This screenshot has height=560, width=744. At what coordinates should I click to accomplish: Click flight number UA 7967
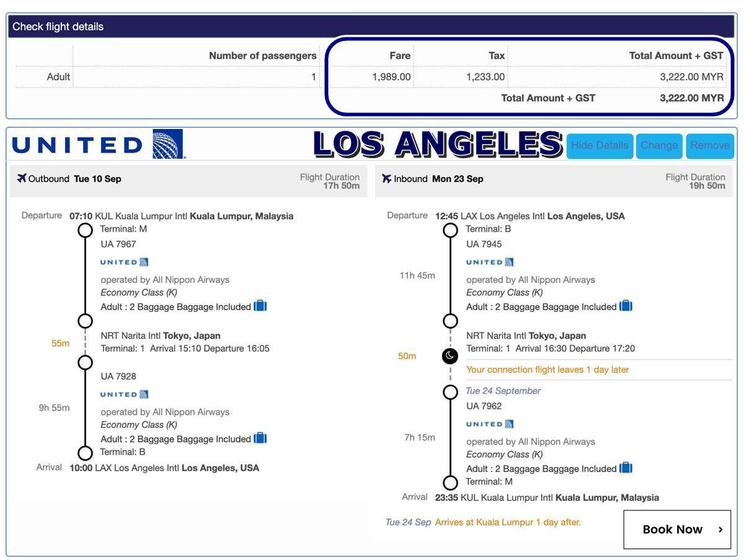[118, 244]
